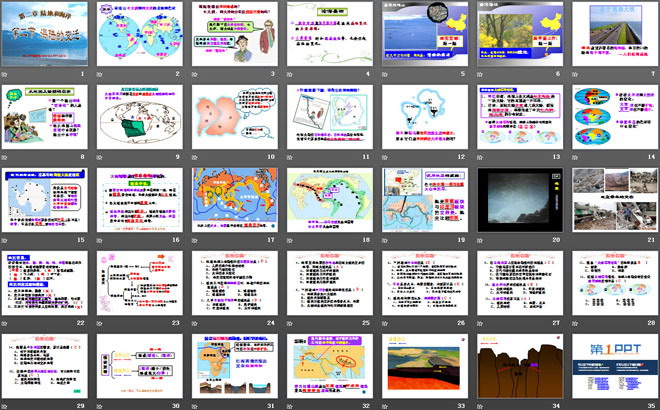The image size is (660, 410).
Task: Pick slide 34 with the brown rift diagram
Action: click(520, 365)
